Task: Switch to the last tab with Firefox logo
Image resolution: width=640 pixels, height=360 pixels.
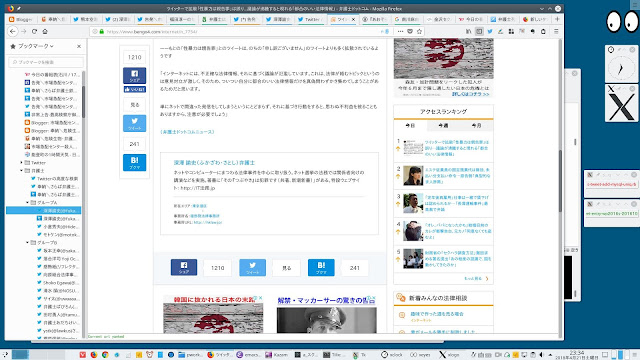Action: [535, 19]
